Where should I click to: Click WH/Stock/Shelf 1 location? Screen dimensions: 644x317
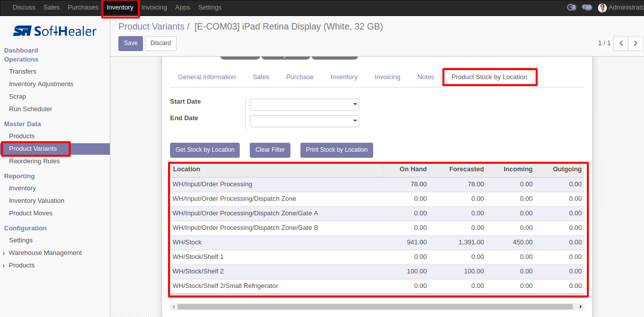(x=198, y=257)
